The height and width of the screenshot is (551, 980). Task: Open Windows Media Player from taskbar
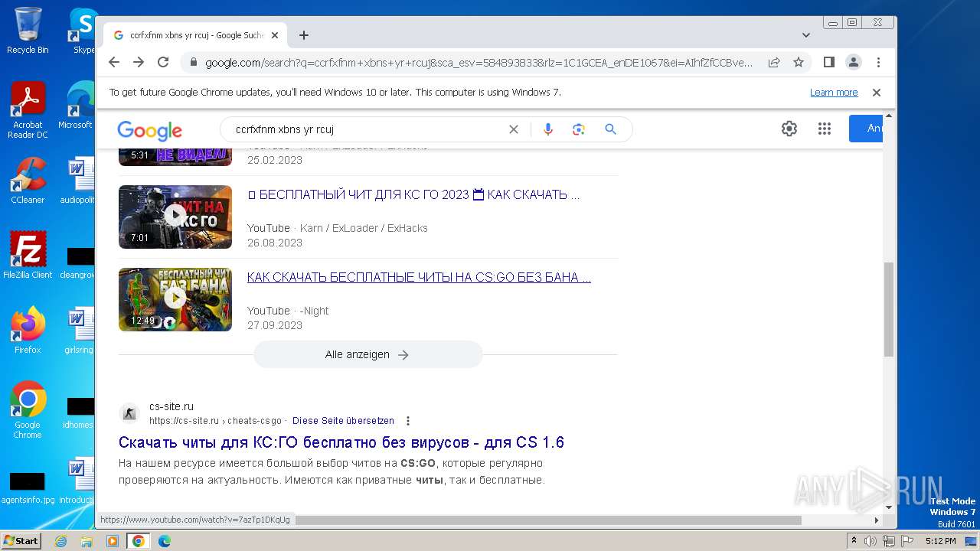click(113, 541)
